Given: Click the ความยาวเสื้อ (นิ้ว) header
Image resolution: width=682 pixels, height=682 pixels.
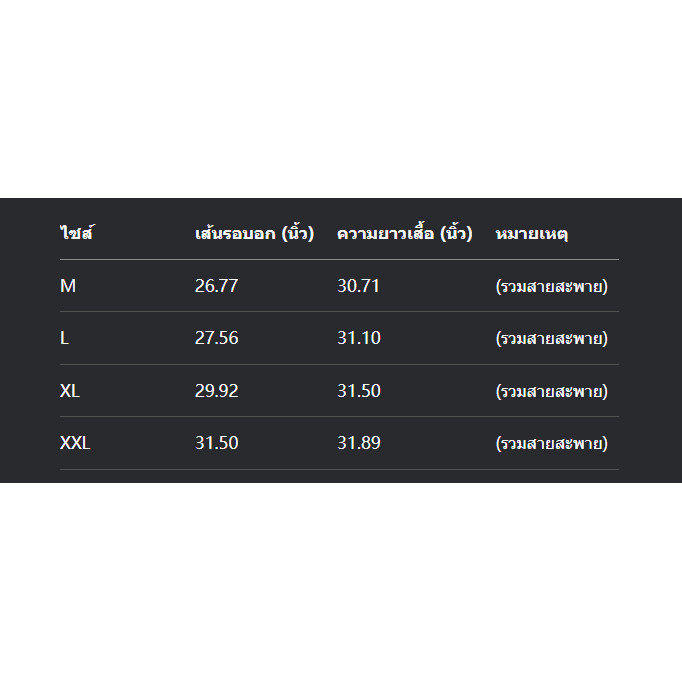Looking at the screenshot, I should tap(404, 234).
